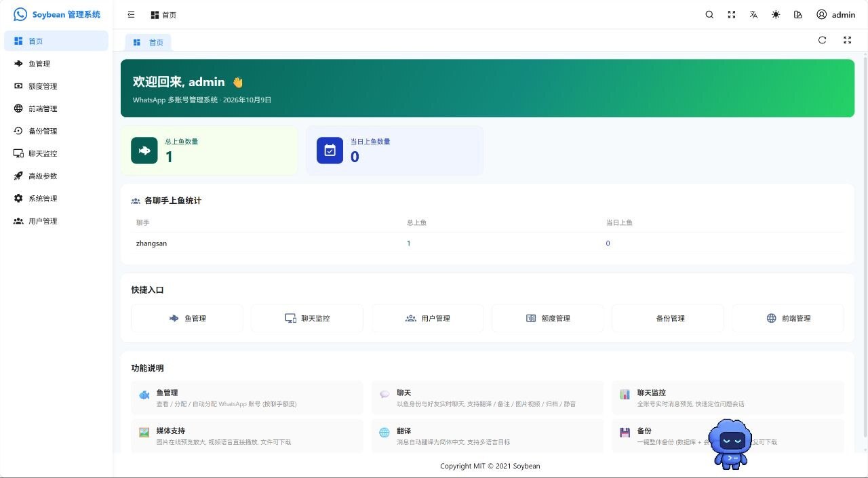Open the 额度管理 quick entry button
868x478 pixels.
tap(548, 318)
